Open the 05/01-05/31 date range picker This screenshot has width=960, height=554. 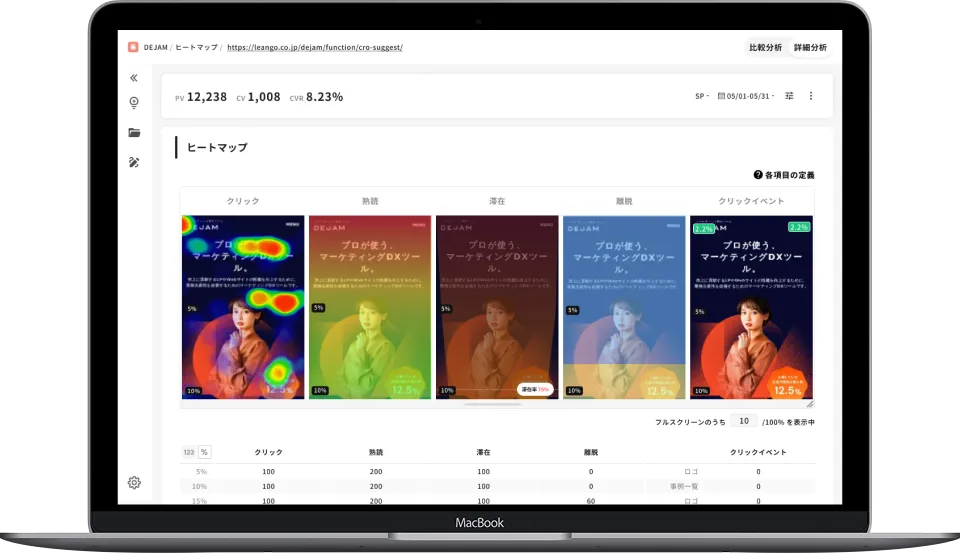click(x=747, y=96)
